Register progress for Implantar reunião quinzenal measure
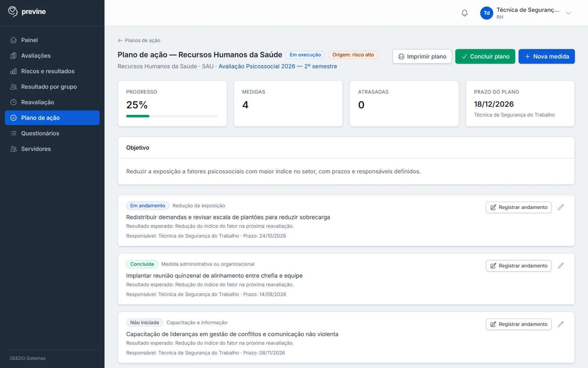 click(519, 266)
